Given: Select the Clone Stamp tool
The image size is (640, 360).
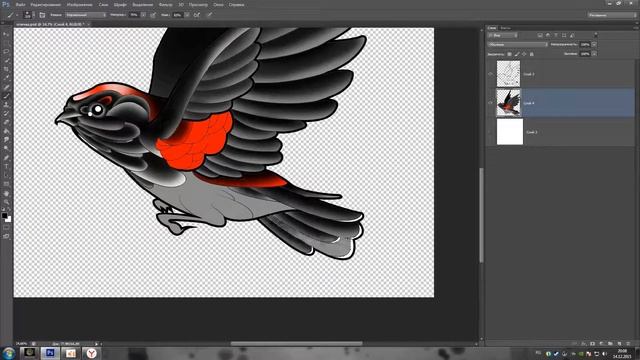Looking at the screenshot, I should click(6, 105).
